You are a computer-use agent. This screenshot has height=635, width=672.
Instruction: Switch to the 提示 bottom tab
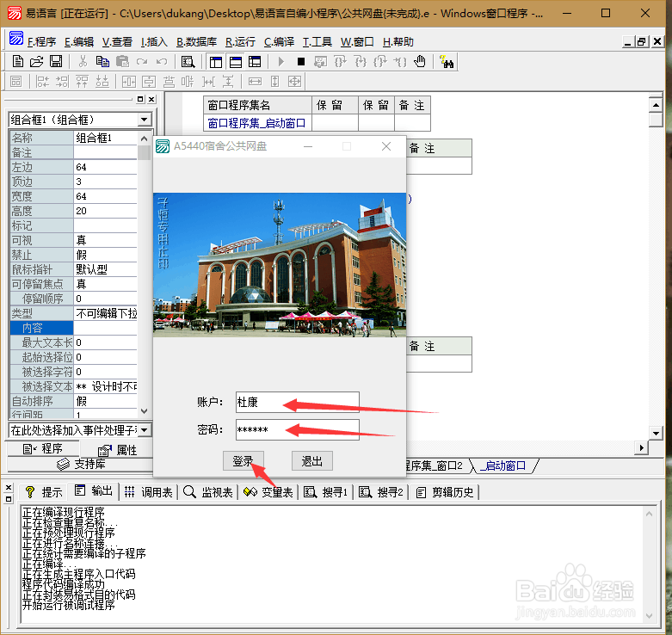point(44,492)
